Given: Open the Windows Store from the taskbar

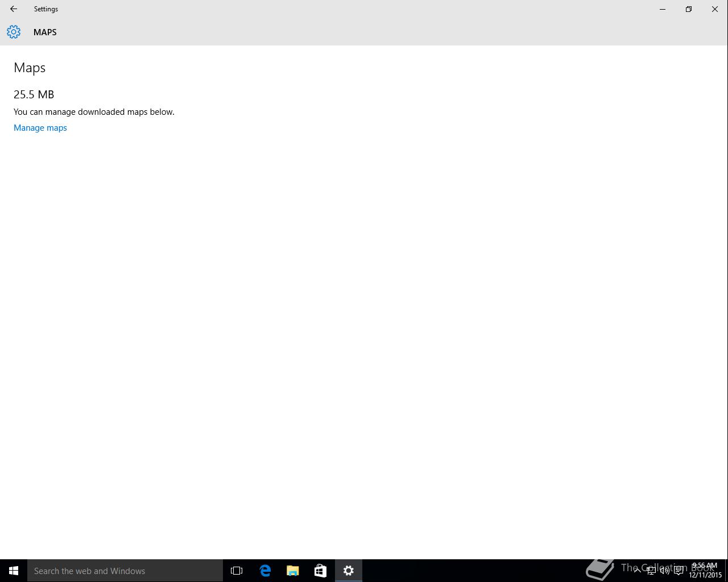Looking at the screenshot, I should (x=321, y=571).
